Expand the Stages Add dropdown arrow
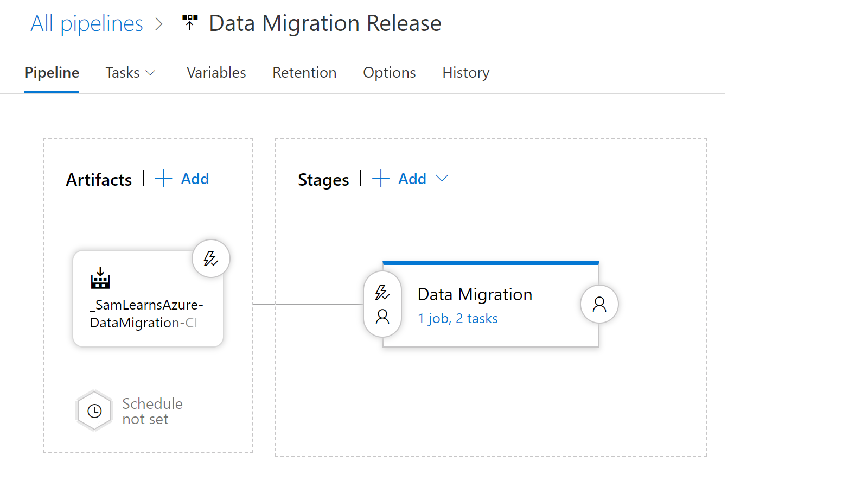 [442, 179]
